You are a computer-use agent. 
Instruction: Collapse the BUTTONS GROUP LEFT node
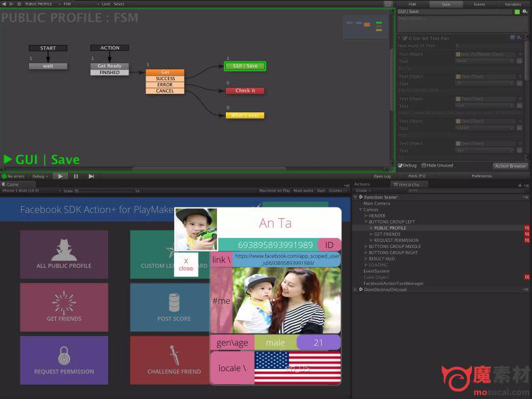coord(366,222)
